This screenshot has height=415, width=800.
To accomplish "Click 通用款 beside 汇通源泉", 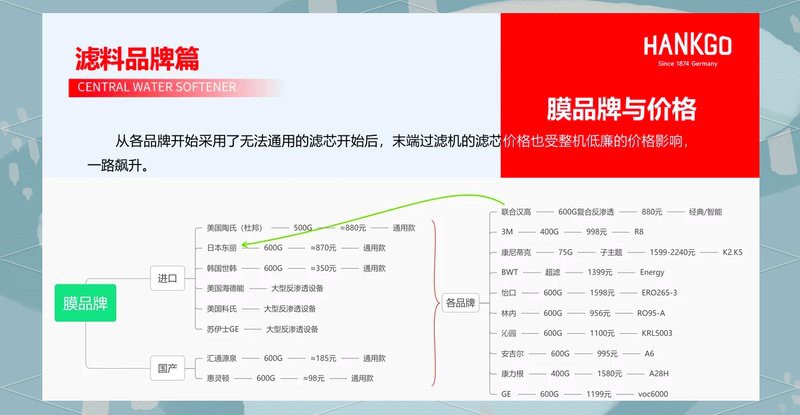I will [374, 358].
